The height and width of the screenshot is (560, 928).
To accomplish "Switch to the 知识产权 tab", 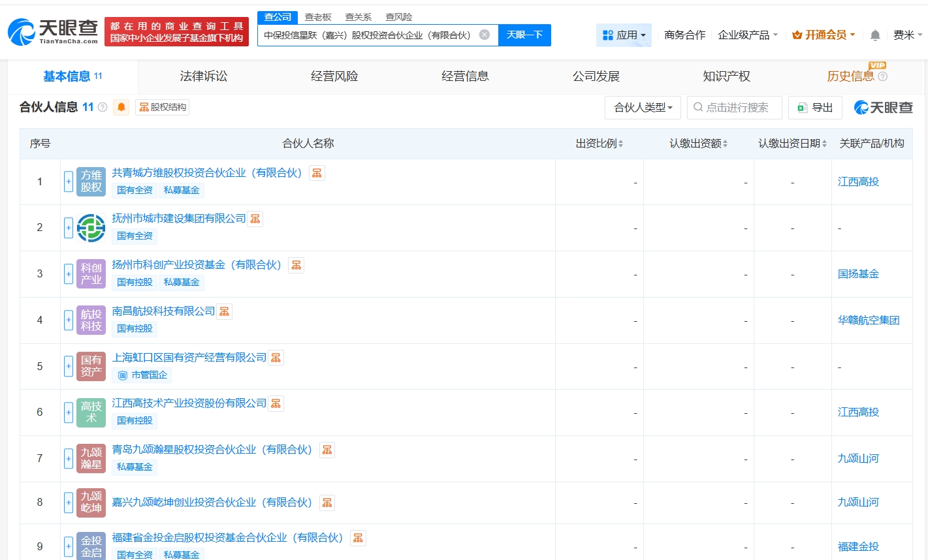I will (726, 76).
